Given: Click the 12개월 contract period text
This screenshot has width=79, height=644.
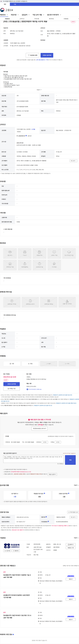Looking at the screenshot, I should [x=33, y=129].
